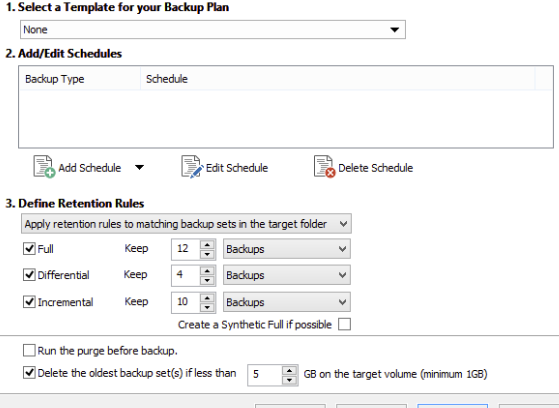The height and width of the screenshot is (408, 559).
Task: Open the Add Schedule dropdown arrow
Action: [x=139, y=167]
